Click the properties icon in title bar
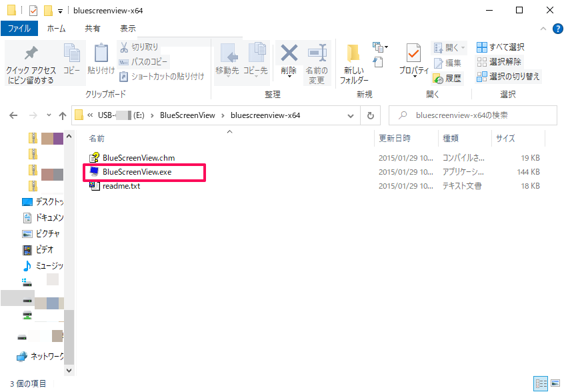Screen dimensions: 566x392 [33, 11]
